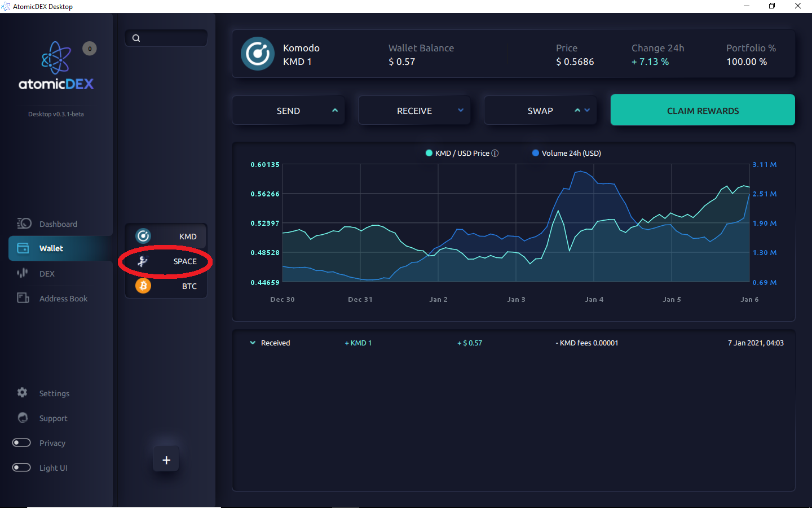Select the KMD wallet entry

point(166,236)
